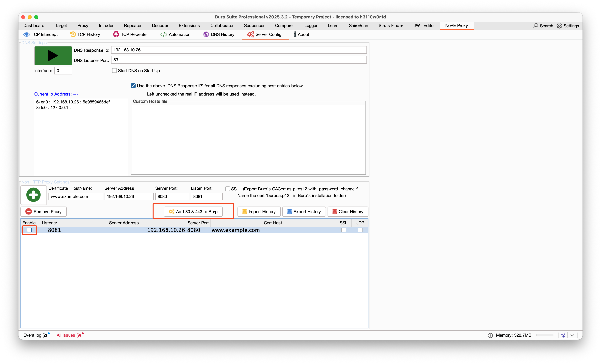Click Import History button
This screenshot has width=601, height=364.
(259, 211)
